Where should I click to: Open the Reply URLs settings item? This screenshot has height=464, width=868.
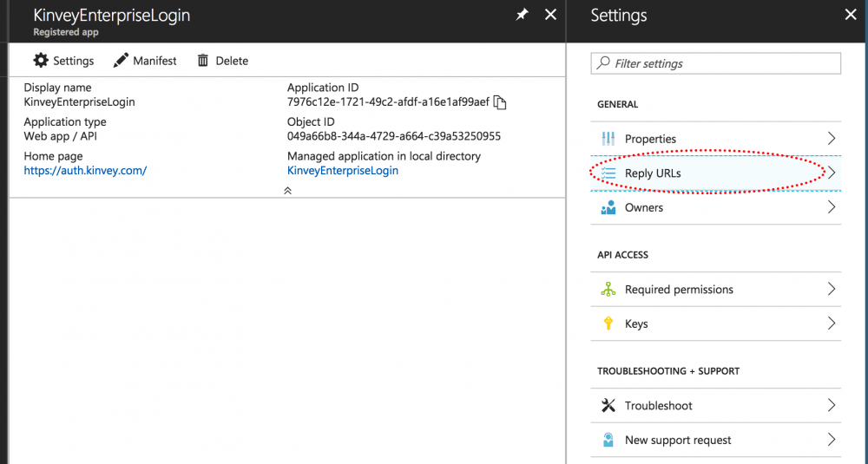click(x=653, y=173)
